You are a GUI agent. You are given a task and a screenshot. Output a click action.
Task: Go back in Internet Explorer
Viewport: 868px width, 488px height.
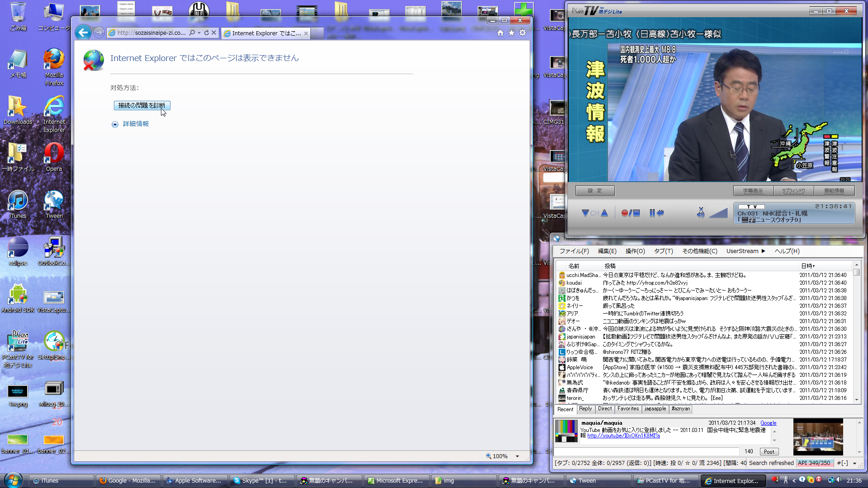tap(83, 33)
